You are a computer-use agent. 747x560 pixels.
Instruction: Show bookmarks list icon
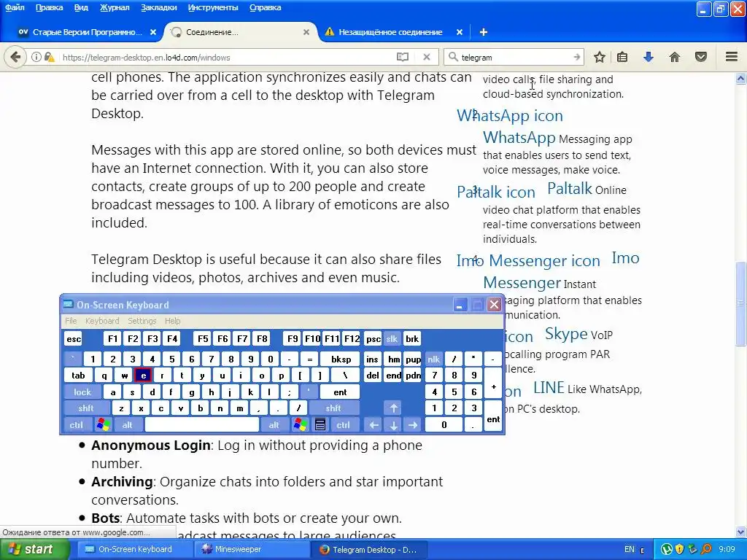coord(622,57)
